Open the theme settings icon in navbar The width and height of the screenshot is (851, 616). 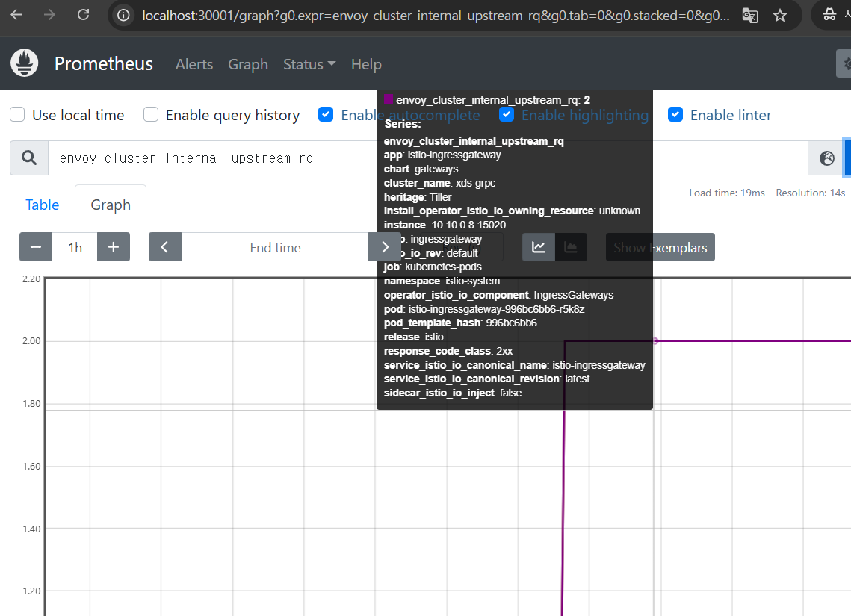[844, 63]
